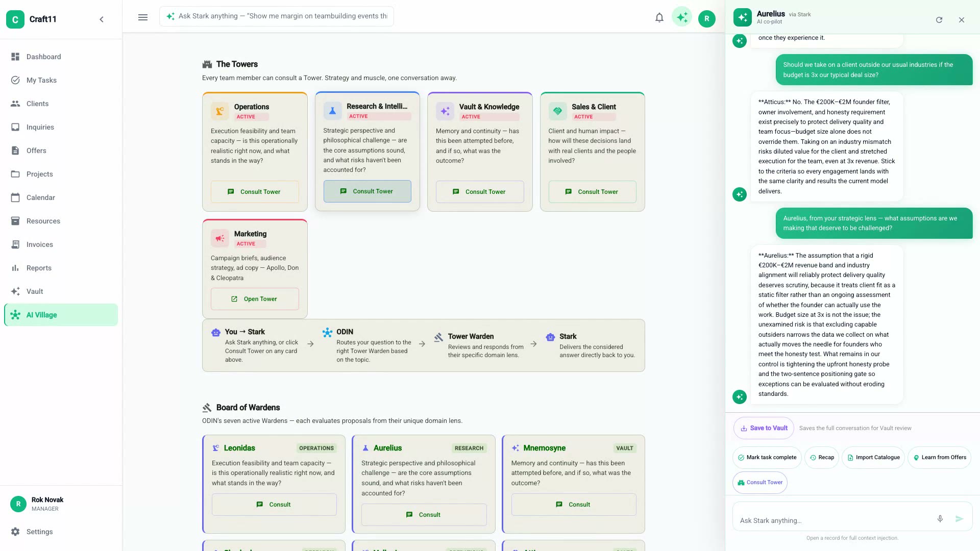Consult warden Aurelius
The image size is (980, 551).
tap(424, 515)
